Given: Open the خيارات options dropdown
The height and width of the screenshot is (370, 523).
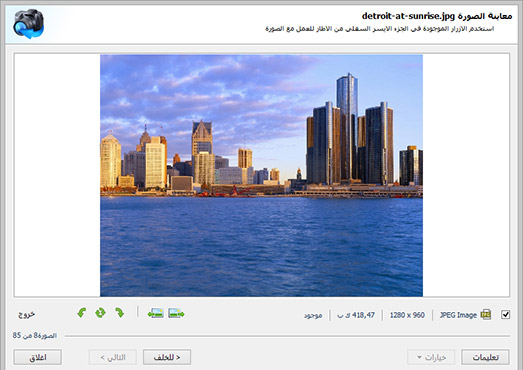Looking at the screenshot, I should (x=431, y=357).
